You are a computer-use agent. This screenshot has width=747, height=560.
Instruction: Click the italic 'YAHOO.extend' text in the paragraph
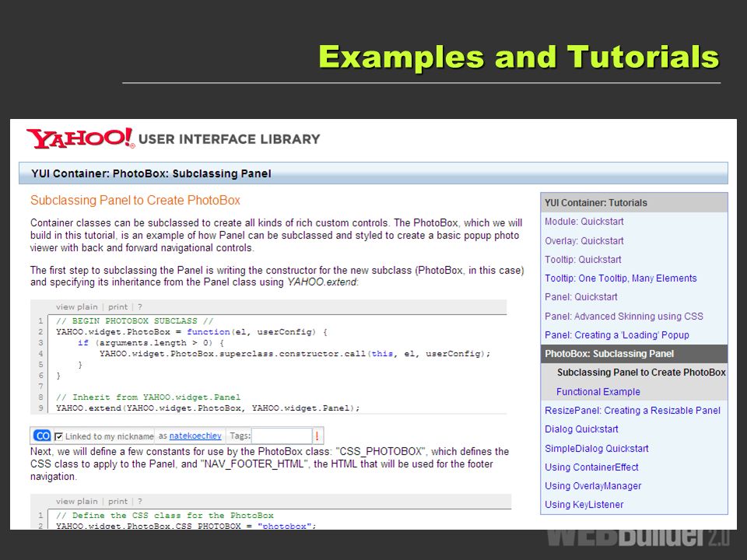pos(322,282)
